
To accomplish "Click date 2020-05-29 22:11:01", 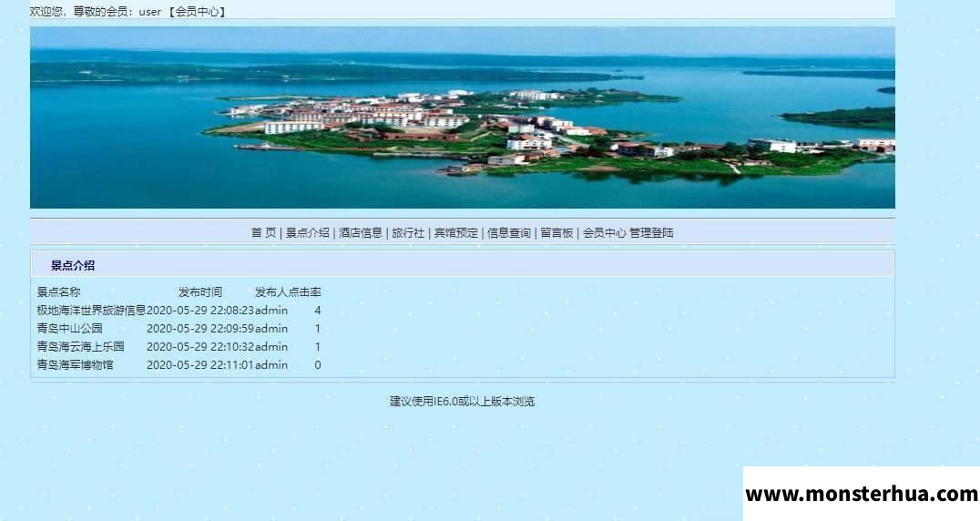I will click(200, 365).
